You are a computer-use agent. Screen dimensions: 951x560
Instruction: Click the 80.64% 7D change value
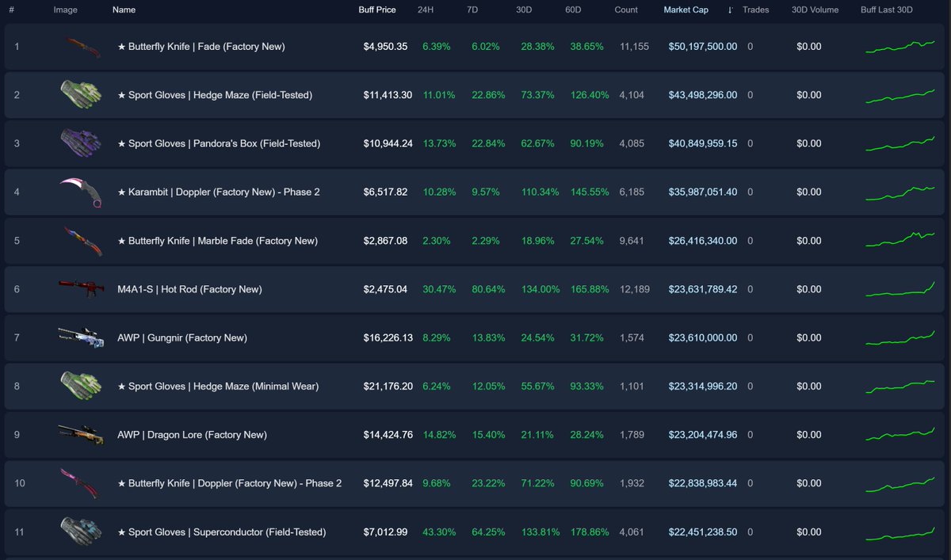[x=488, y=289]
